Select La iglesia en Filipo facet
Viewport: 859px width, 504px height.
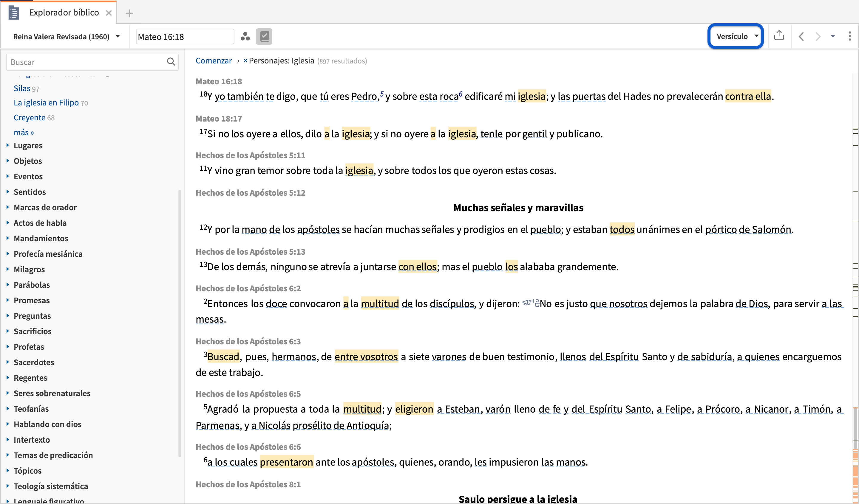click(46, 103)
